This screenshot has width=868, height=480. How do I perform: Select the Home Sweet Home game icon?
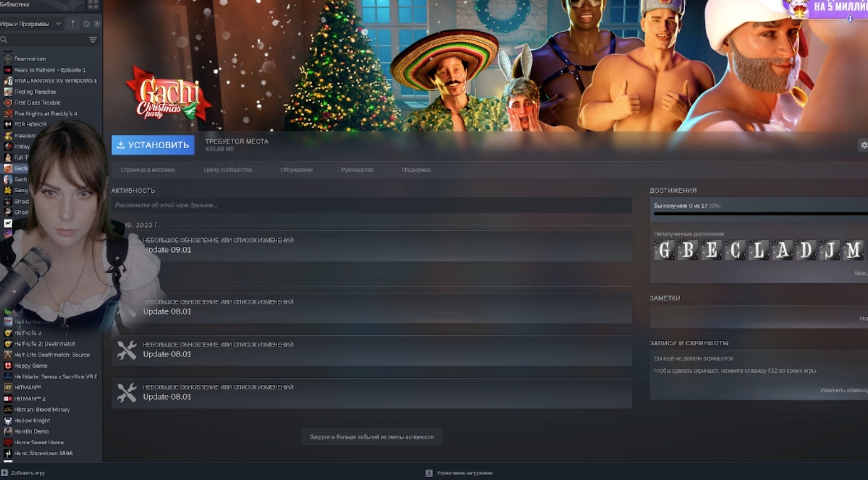[x=8, y=443]
